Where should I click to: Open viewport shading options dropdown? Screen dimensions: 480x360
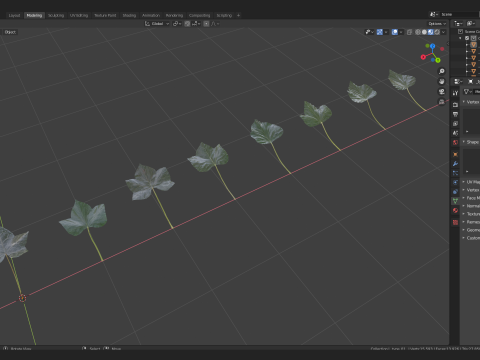coord(443,32)
